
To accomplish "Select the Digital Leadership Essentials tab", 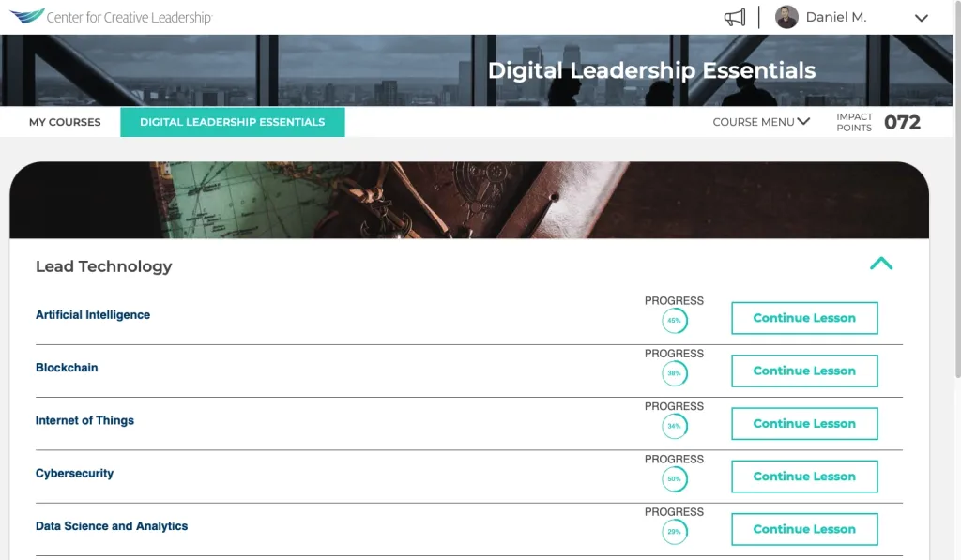I will click(232, 122).
